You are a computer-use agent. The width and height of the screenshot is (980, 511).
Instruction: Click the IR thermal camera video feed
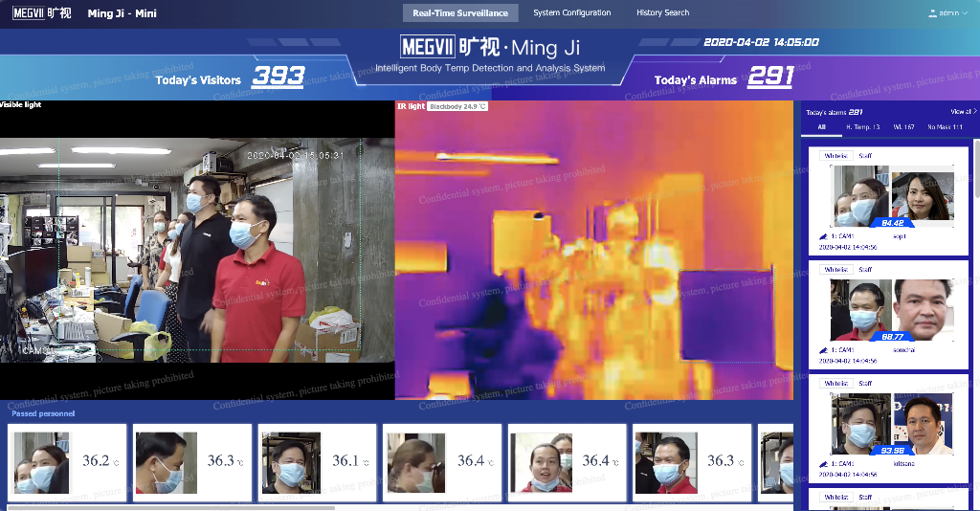[x=593, y=250]
